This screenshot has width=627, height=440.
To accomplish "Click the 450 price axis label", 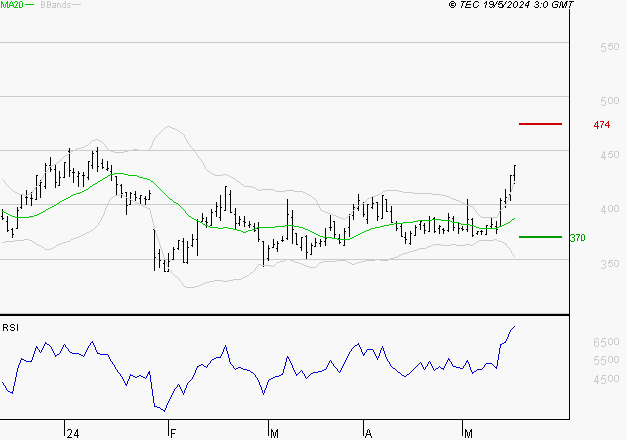I will point(610,155).
